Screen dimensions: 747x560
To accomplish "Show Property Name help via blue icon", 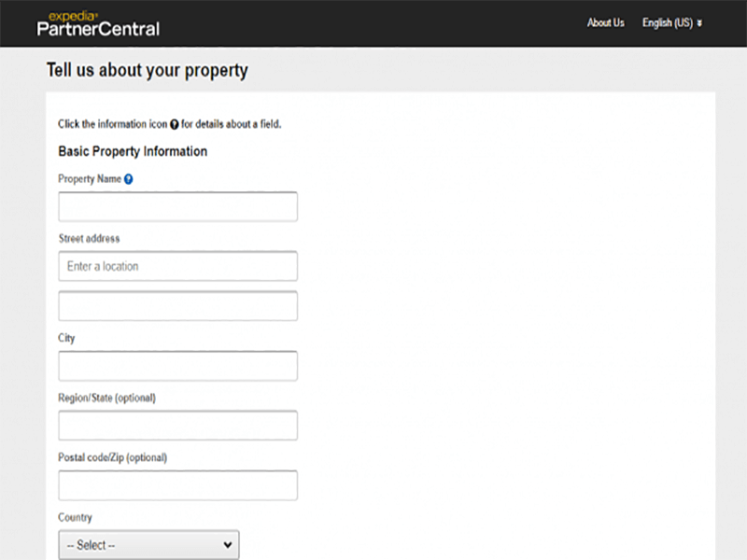I will click(129, 179).
